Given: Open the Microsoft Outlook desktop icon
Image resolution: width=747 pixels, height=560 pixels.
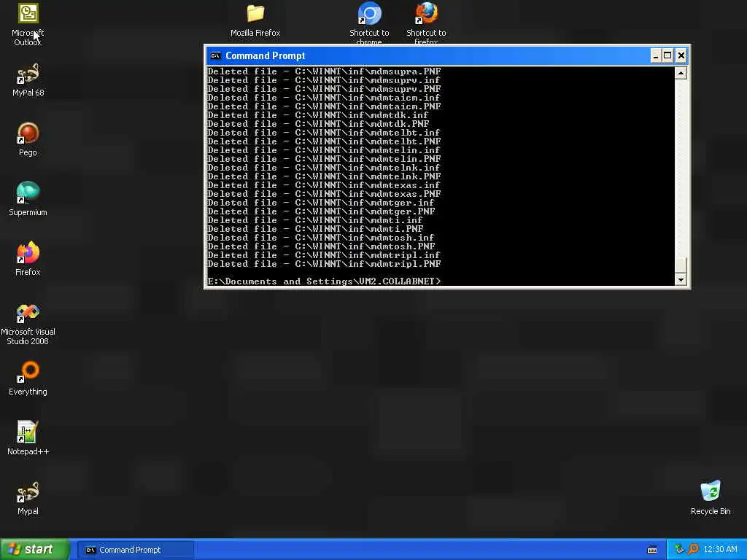Looking at the screenshot, I should tap(28, 24).
